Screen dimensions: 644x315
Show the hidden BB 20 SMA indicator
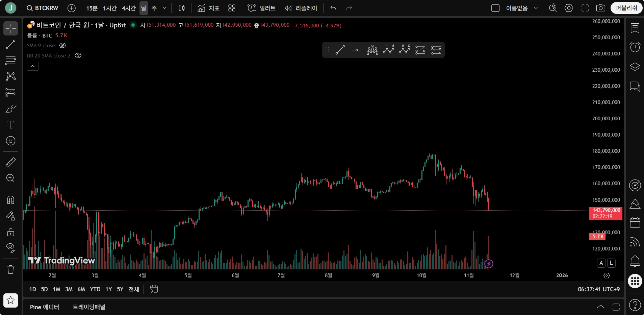pos(78,56)
